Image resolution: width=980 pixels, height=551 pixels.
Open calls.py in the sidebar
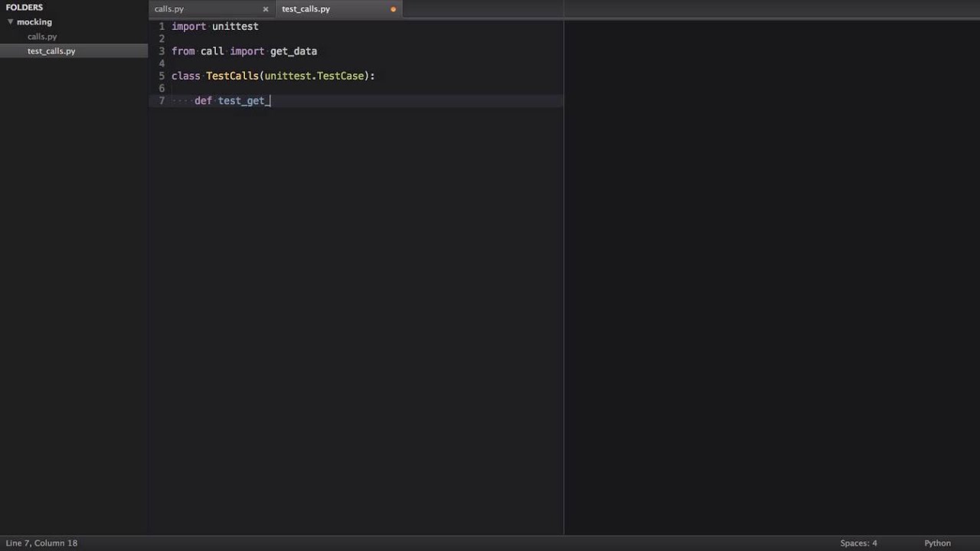point(42,37)
